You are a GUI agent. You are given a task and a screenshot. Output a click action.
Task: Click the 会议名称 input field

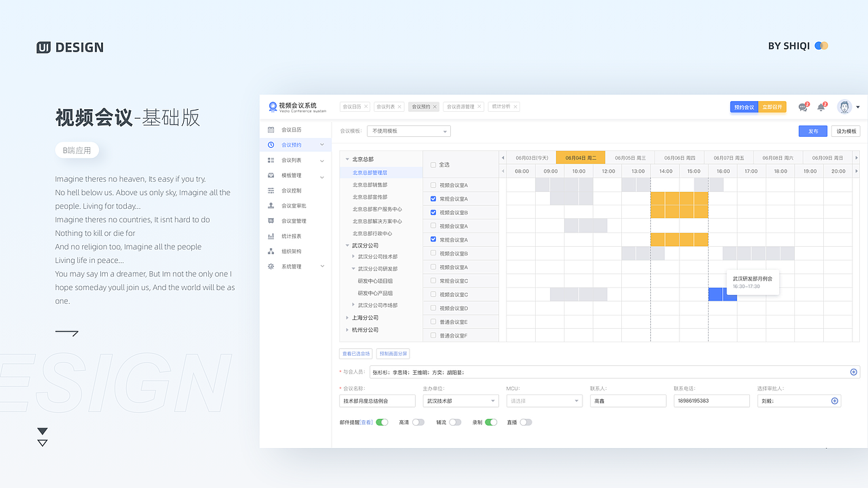377,401
